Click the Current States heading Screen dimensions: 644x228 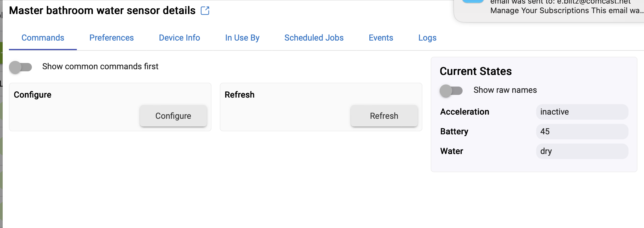476,71
